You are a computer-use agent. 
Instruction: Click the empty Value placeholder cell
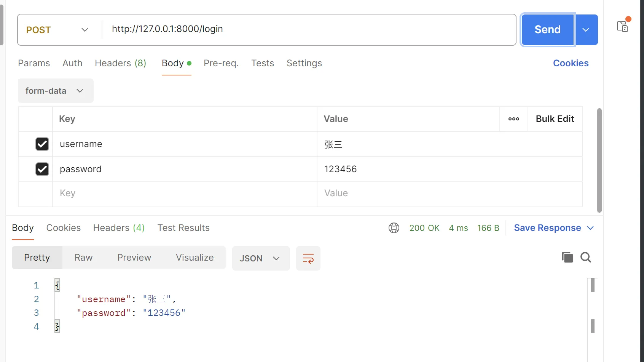coord(450,194)
